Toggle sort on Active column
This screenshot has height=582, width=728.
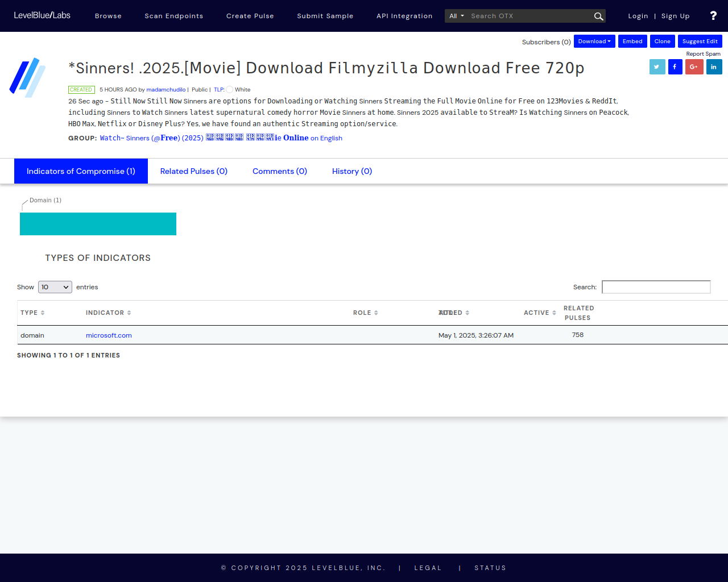(540, 313)
